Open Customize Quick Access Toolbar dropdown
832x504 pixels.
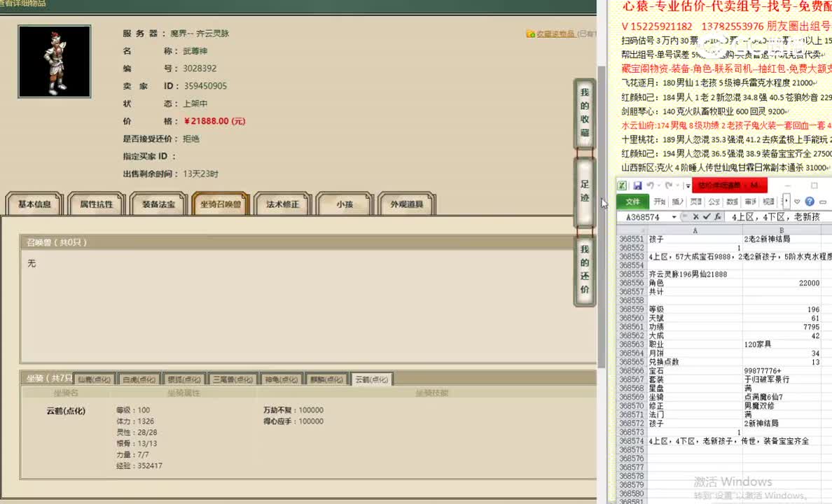pos(687,185)
